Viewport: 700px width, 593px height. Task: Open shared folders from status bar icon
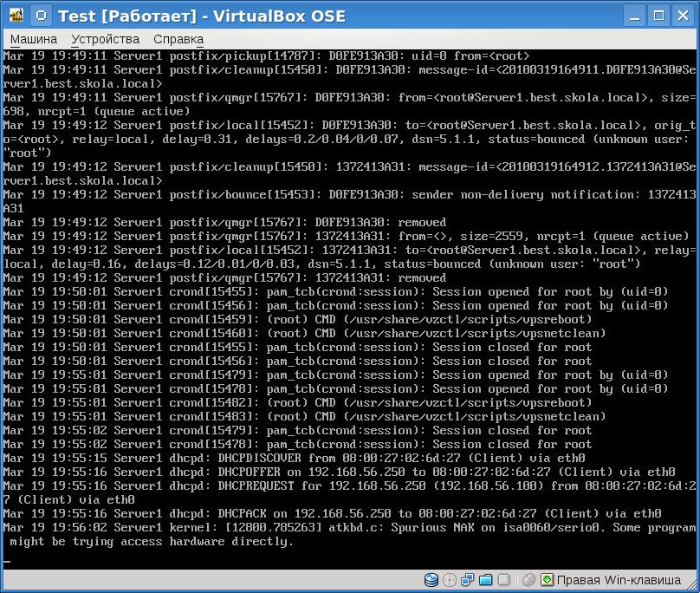click(x=486, y=580)
